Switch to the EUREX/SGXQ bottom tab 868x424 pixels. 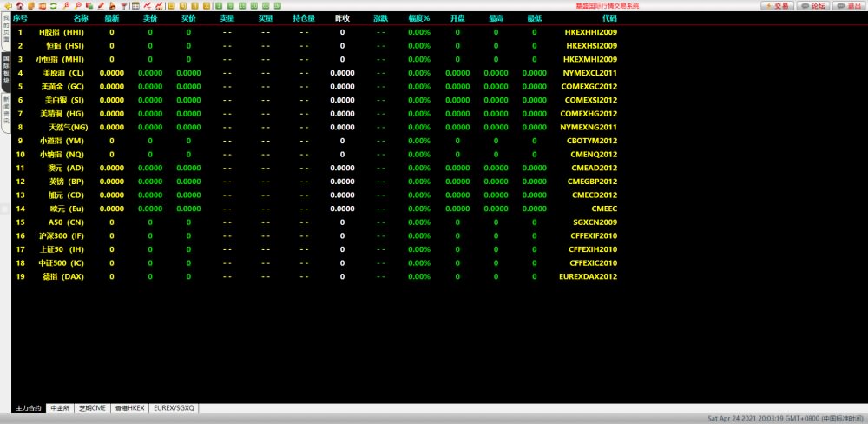[x=174, y=408]
